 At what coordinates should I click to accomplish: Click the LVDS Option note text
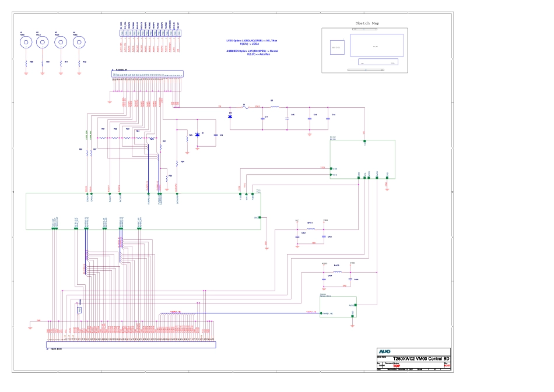click(253, 42)
